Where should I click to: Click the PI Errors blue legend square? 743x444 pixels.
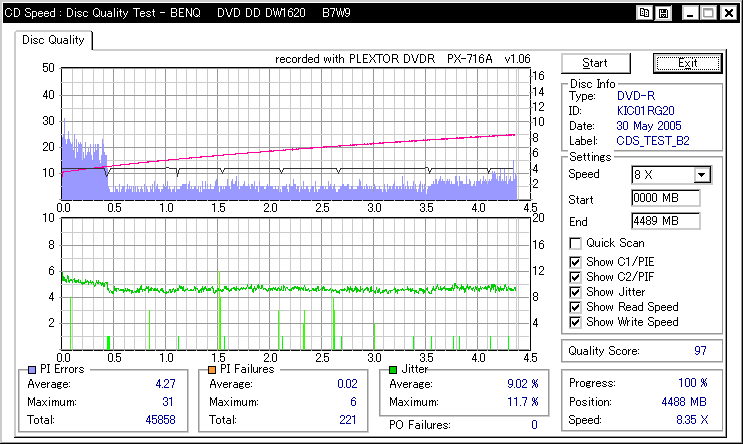32,370
